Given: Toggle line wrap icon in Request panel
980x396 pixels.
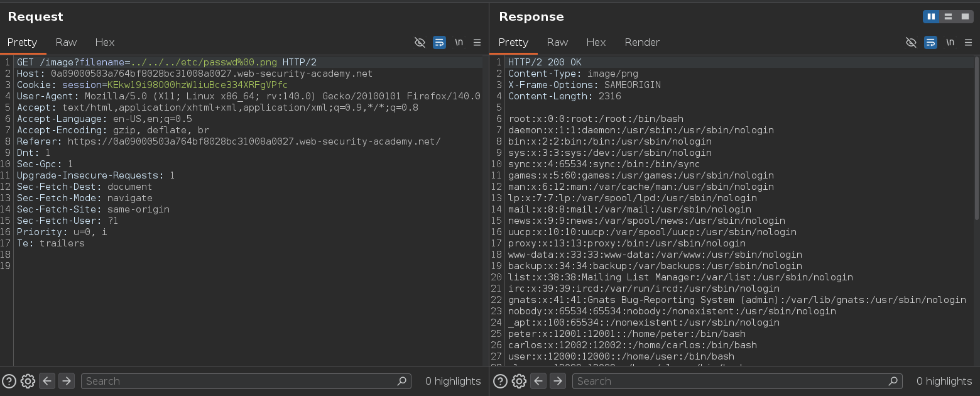Looking at the screenshot, I should point(439,42).
